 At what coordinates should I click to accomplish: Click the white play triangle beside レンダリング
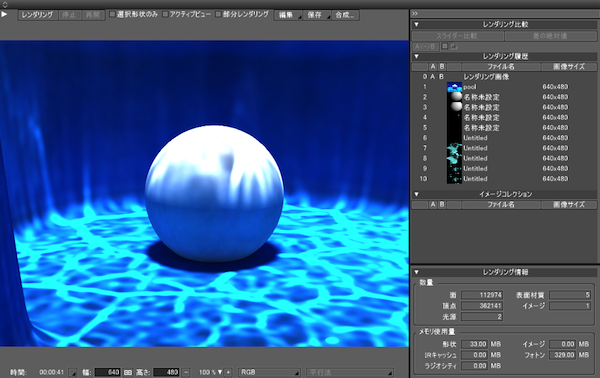click(x=4, y=14)
